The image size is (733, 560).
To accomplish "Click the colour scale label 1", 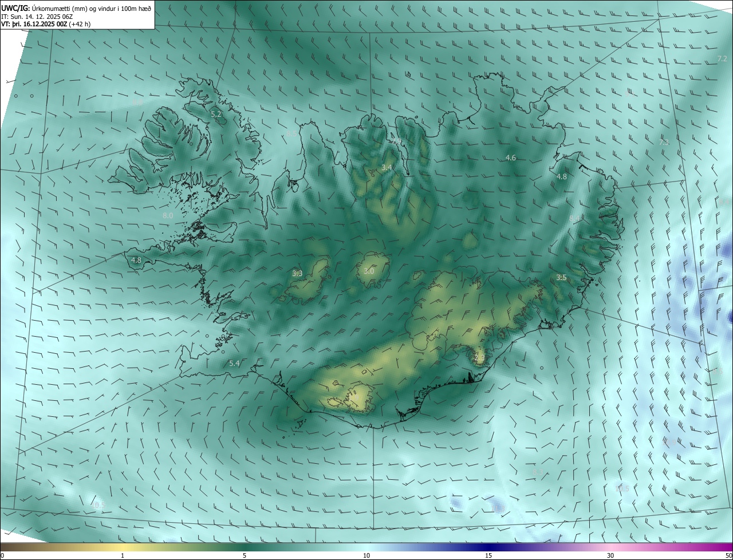I will (x=123, y=555).
